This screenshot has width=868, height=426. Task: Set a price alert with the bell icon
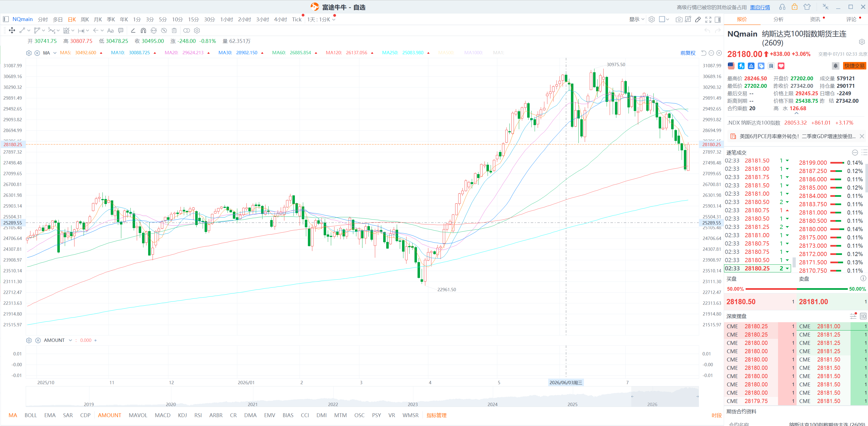835,66
